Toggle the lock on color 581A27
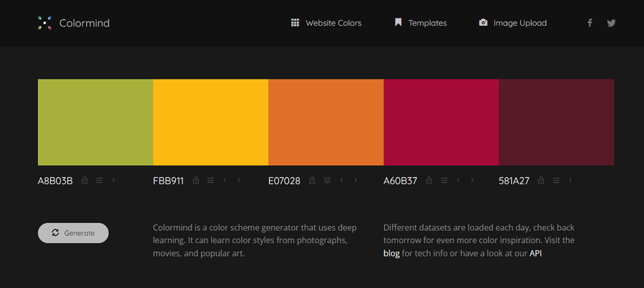 coord(542,180)
